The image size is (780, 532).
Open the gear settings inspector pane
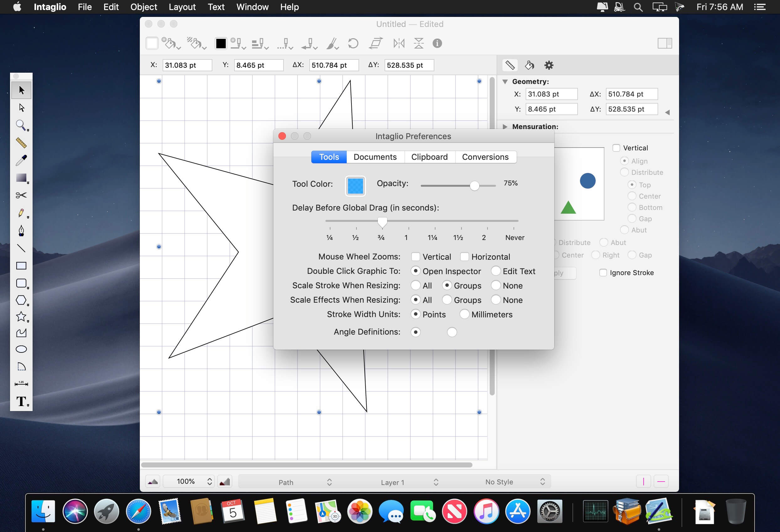pos(549,65)
